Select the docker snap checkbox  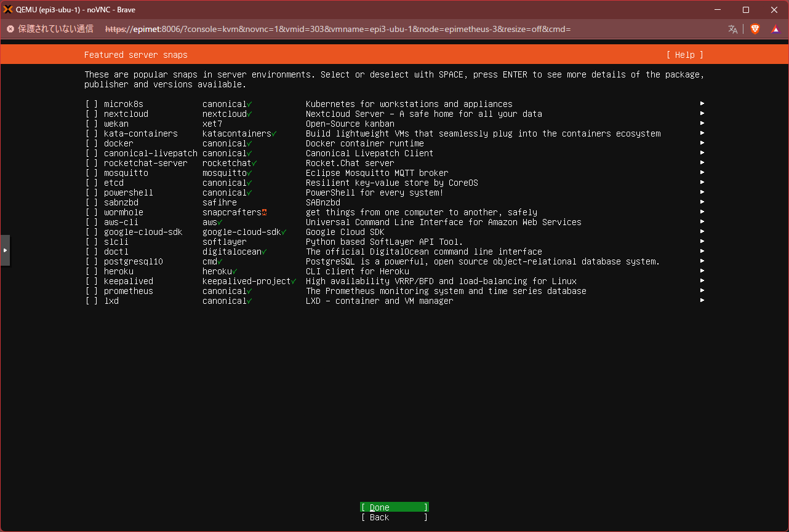92,143
